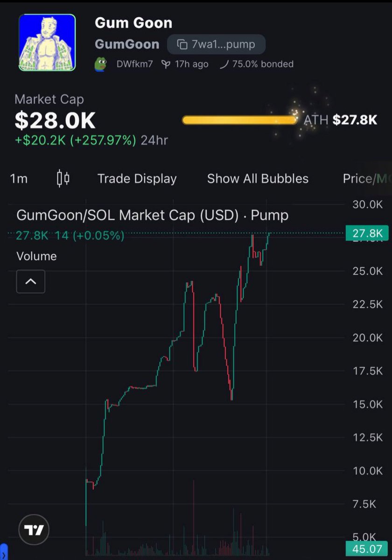392x560 pixels.
Task: Toggle Show All Bubbles on the chart
Action: 258,178
